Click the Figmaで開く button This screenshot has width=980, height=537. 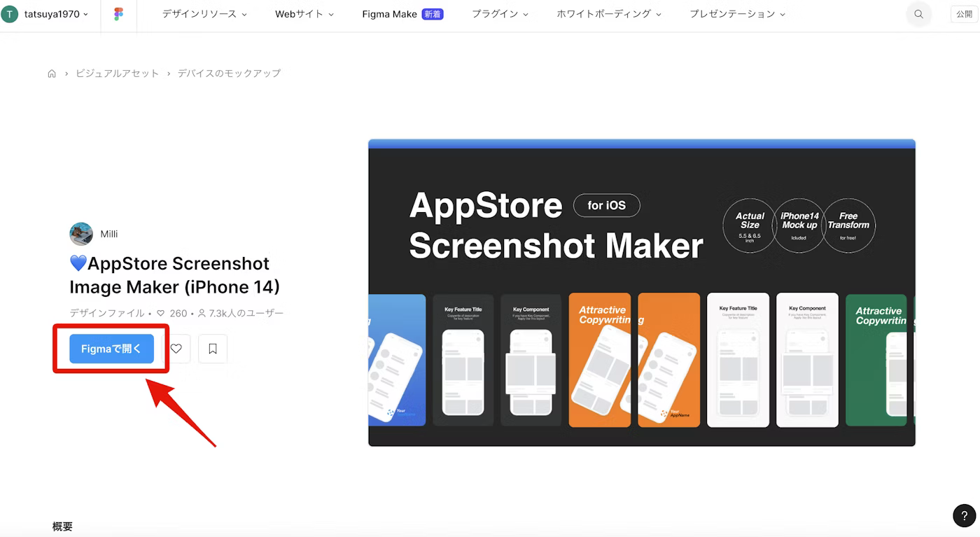tap(111, 349)
